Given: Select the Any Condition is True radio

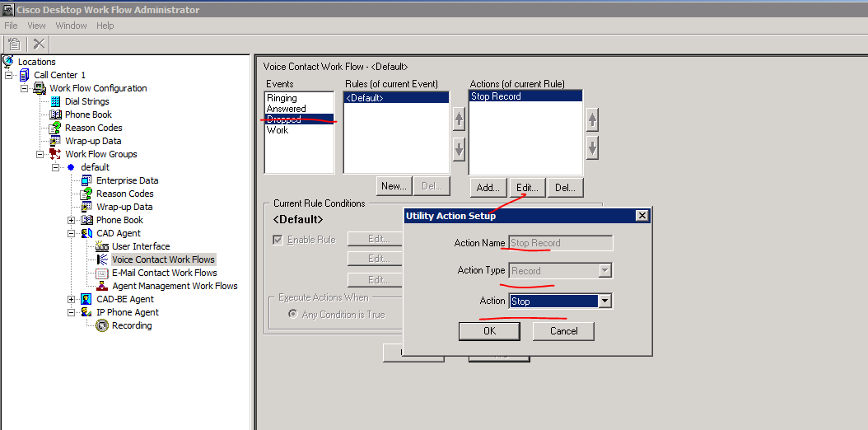Looking at the screenshot, I should pyautogui.click(x=292, y=315).
